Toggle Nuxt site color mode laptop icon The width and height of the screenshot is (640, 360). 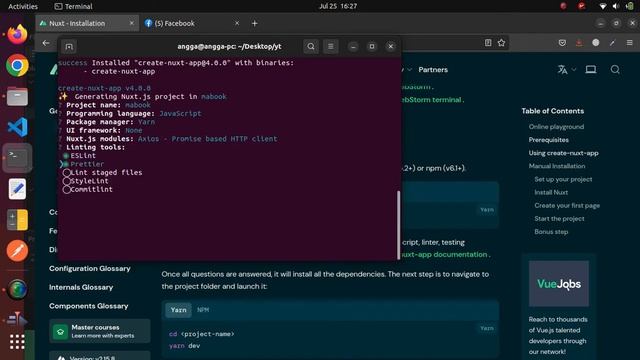tap(591, 70)
